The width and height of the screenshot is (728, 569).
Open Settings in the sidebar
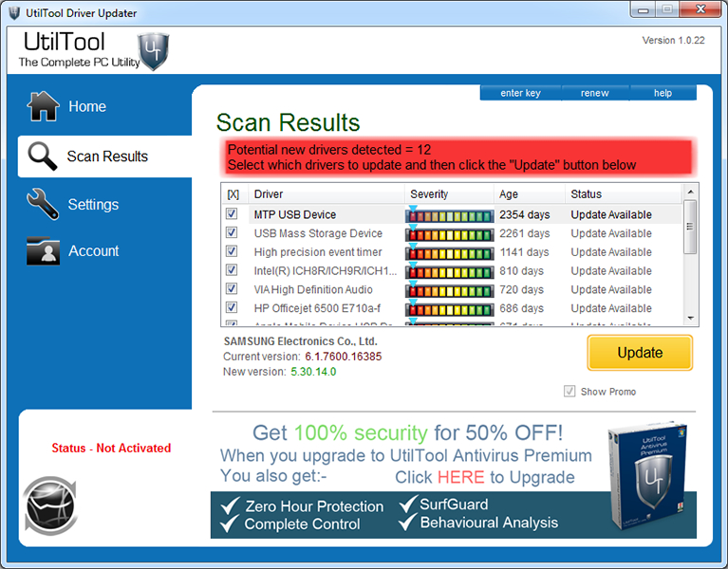(93, 204)
